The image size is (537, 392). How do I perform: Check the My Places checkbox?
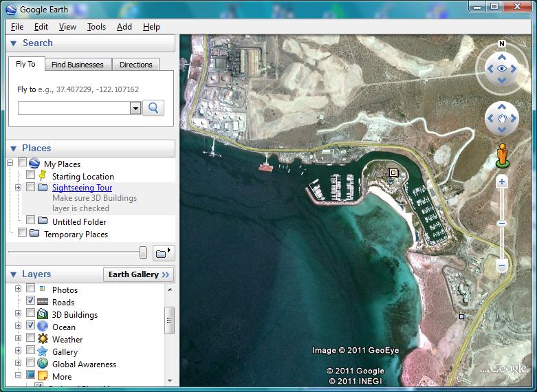22,162
